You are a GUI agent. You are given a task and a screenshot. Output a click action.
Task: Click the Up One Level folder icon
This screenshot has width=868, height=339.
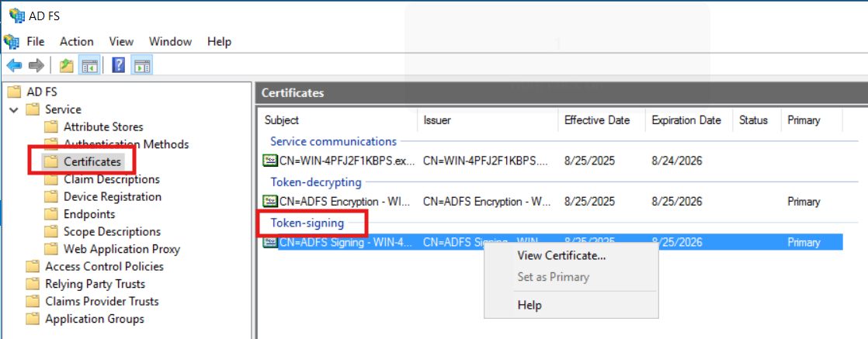[x=67, y=65]
